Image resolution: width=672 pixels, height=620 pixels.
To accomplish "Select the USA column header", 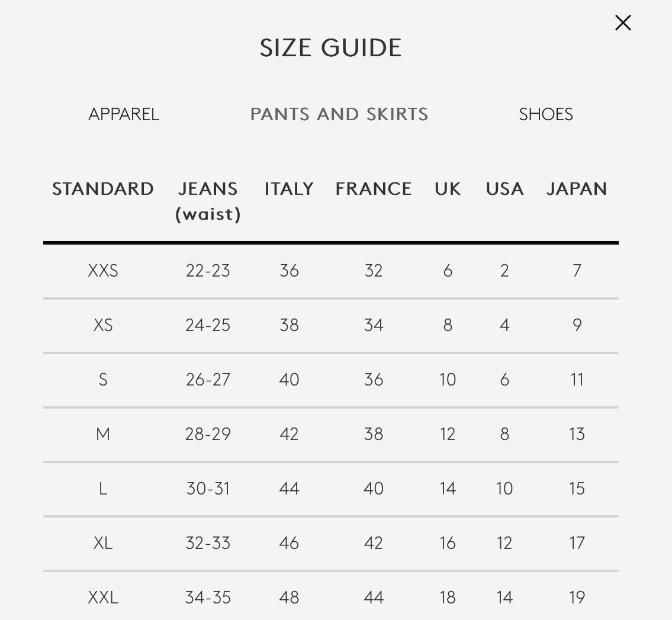I will [x=504, y=189].
